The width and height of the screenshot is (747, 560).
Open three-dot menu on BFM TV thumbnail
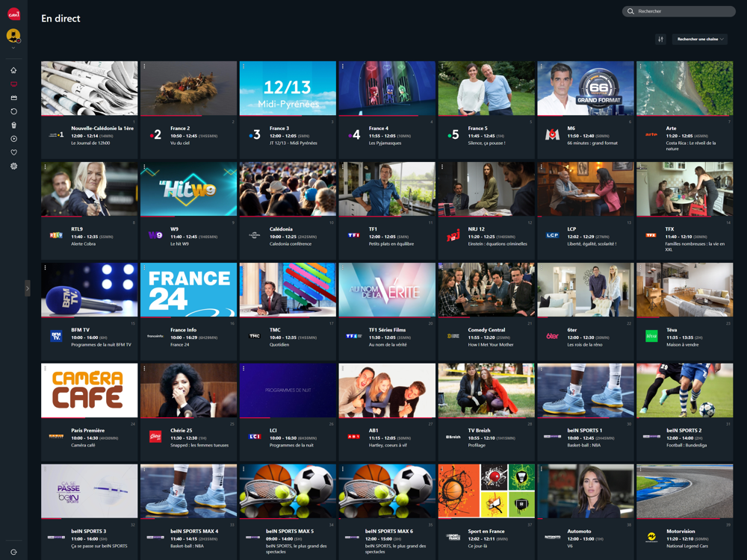click(x=46, y=267)
